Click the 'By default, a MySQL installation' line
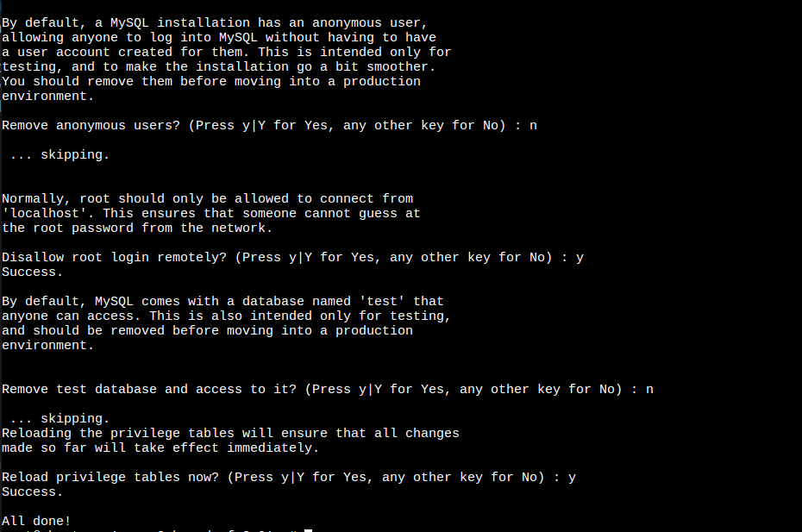The height and width of the screenshot is (532, 802). 214,22
